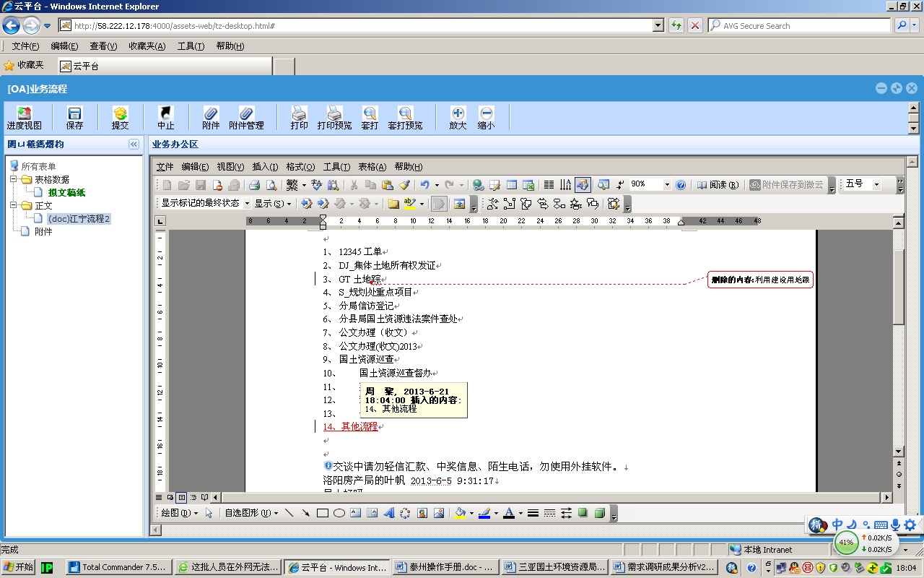Insert a text box from drawing toolbar
The image size is (924, 578).
coord(355,513)
